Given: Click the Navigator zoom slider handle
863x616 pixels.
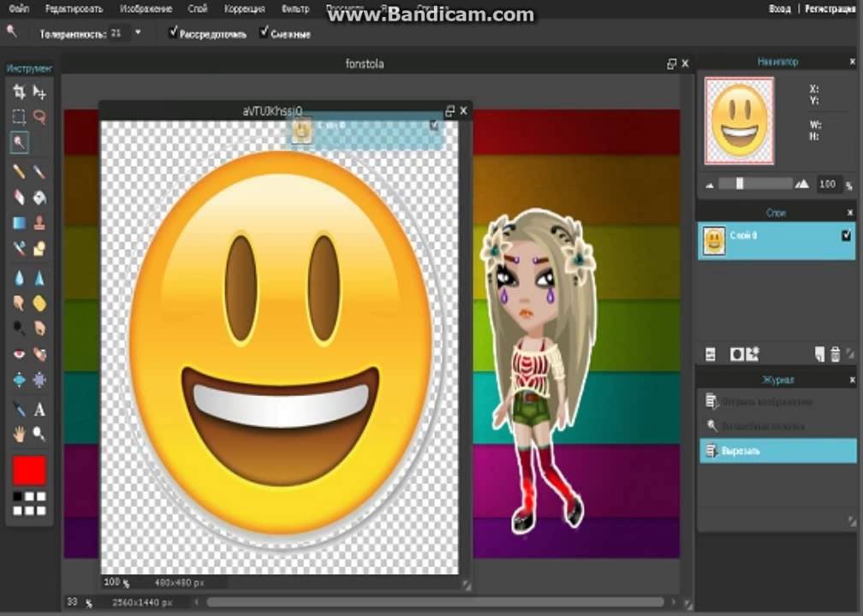Looking at the screenshot, I should [740, 184].
